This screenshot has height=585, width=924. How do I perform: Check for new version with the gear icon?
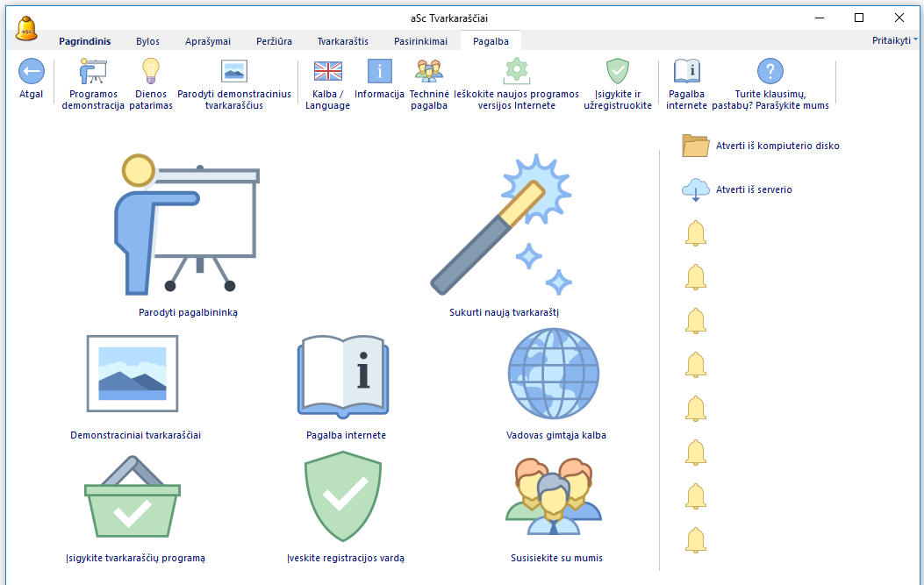[x=517, y=72]
